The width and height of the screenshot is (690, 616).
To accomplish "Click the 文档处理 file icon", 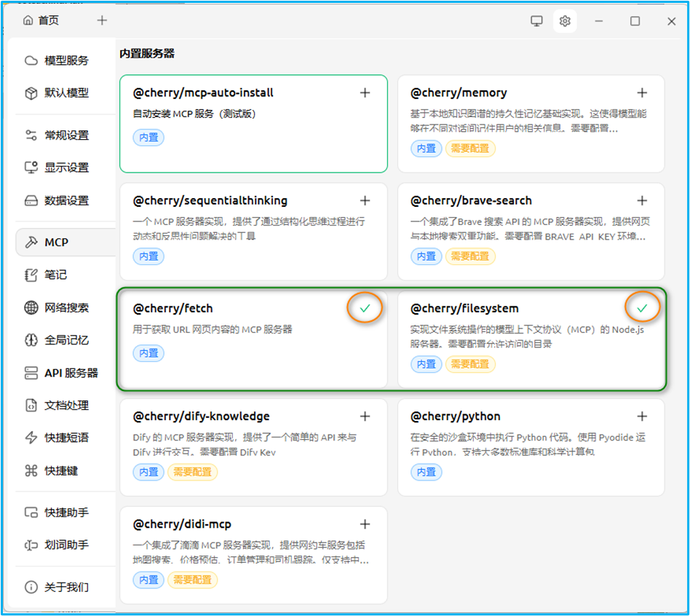I will 31,406.
